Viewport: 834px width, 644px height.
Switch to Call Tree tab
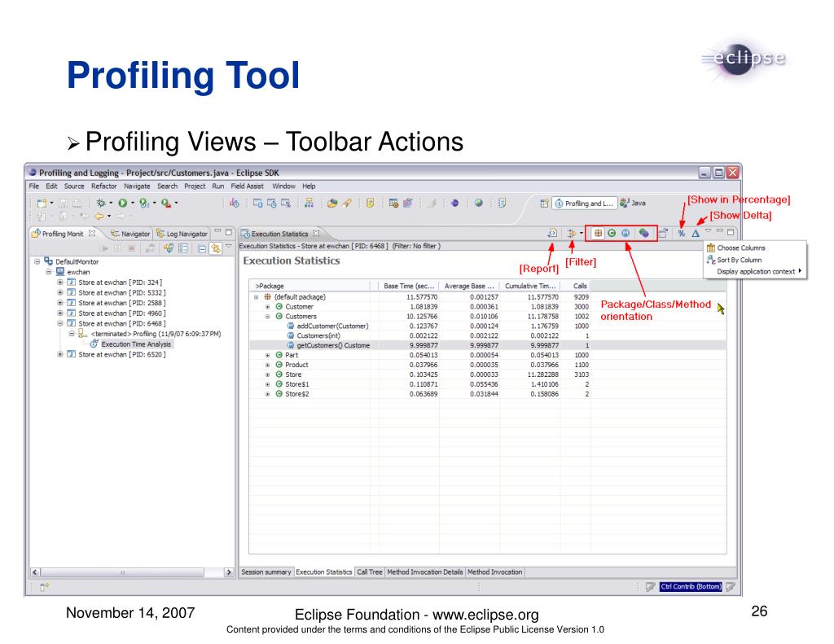369,572
